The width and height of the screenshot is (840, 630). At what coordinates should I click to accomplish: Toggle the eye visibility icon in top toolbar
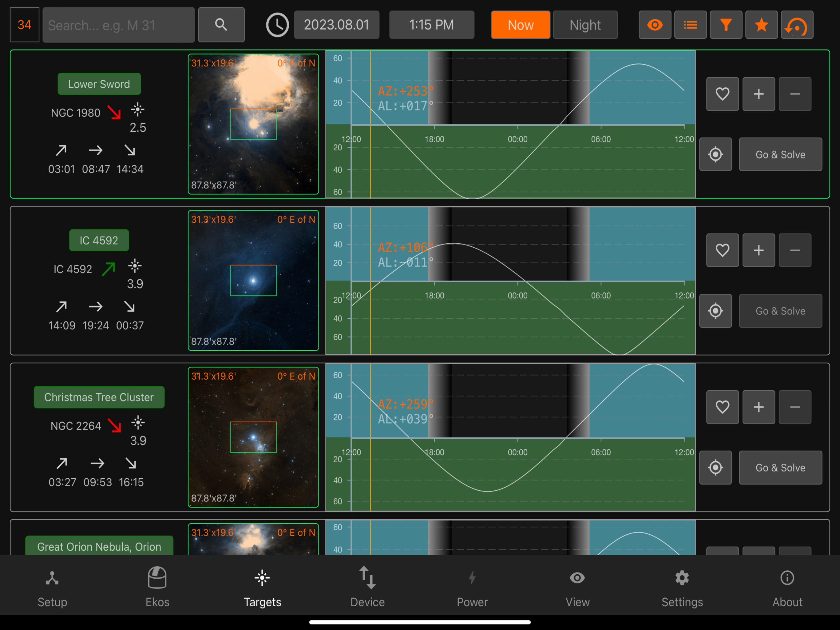tap(655, 25)
